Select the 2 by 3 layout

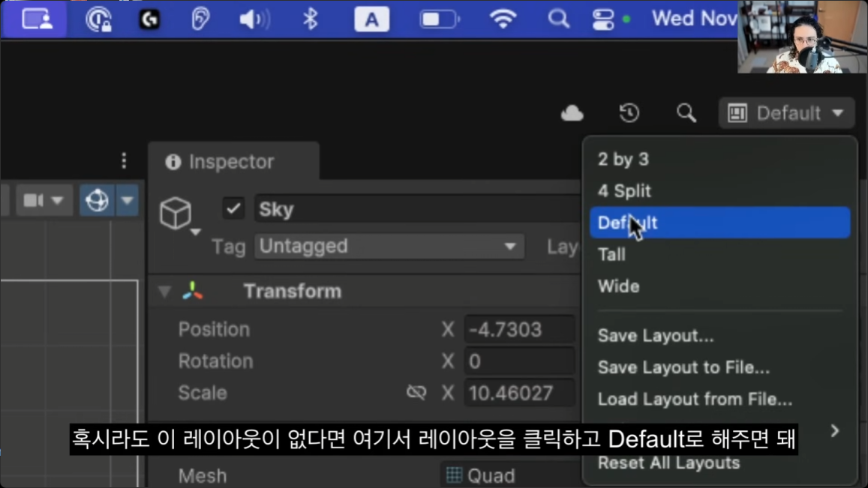click(719, 160)
